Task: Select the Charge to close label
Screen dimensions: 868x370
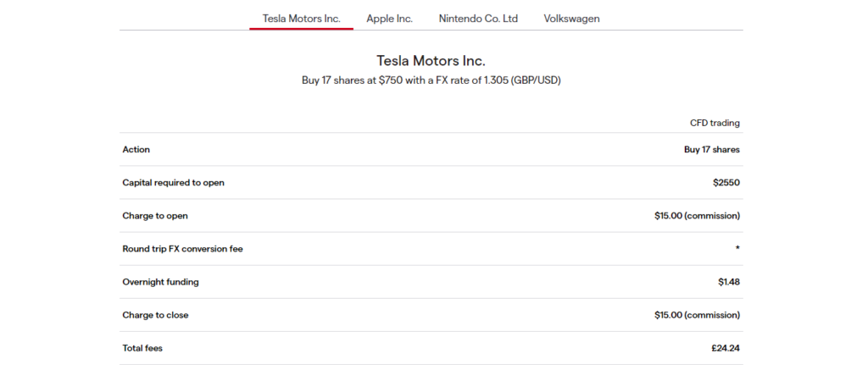Action: click(156, 315)
